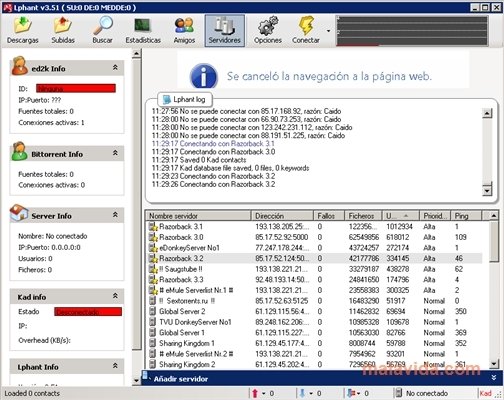Sort by Nombre servidor column
504x400 pixels.
click(x=198, y=216)
